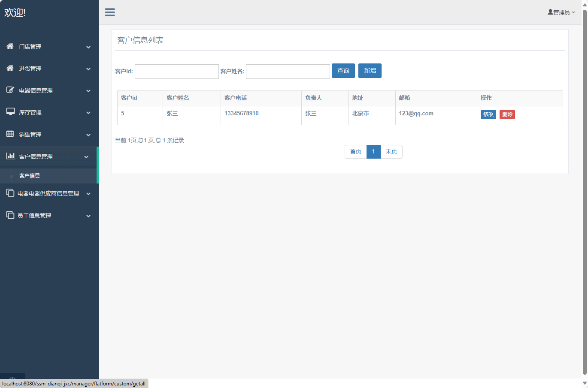This screenshot has height=388, width=588.
Task: Click the home icon beside 门店管理
Action: pos(10,46)
